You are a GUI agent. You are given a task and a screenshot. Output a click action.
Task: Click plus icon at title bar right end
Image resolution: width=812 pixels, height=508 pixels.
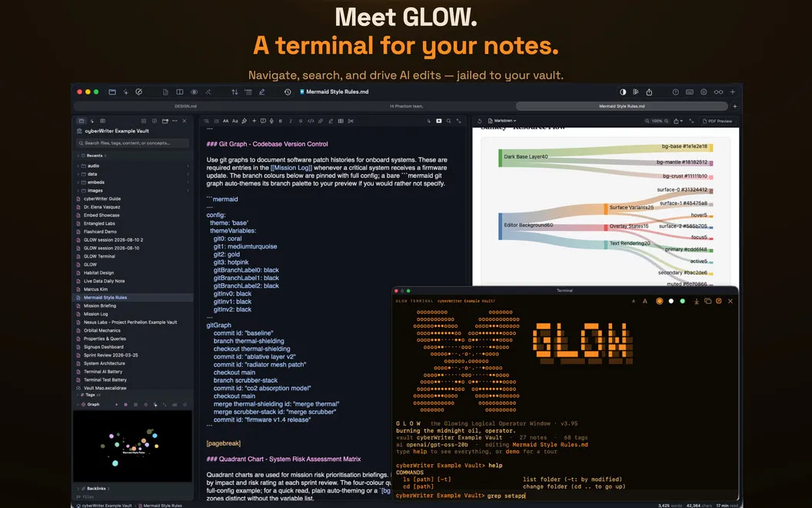click(732, 92)
